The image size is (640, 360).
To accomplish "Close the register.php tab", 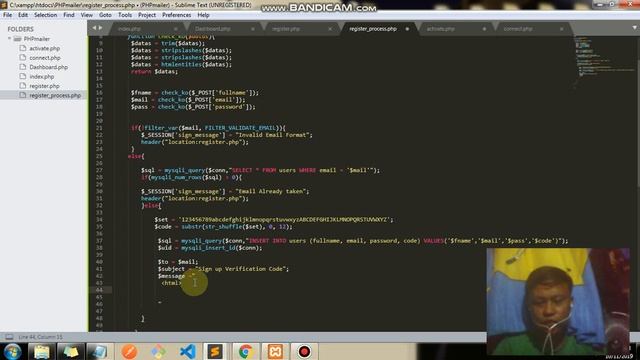I will pyautogui.click(x=330, y=29).
